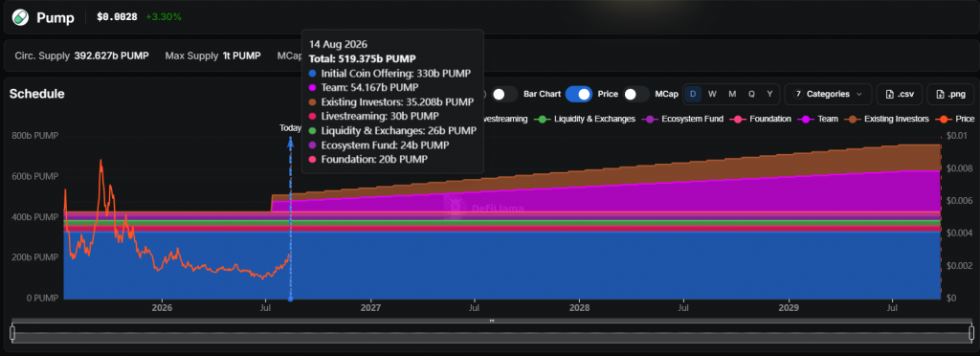This screenshot has width=980, height=356.
Task: Click tooltip Livestreaming: 30b PUMP
Action: click(x=374, y=116)
